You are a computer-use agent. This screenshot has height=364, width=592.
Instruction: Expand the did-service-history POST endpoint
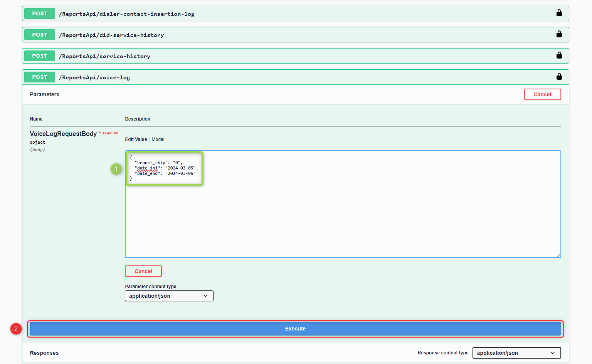click(296, 35)
